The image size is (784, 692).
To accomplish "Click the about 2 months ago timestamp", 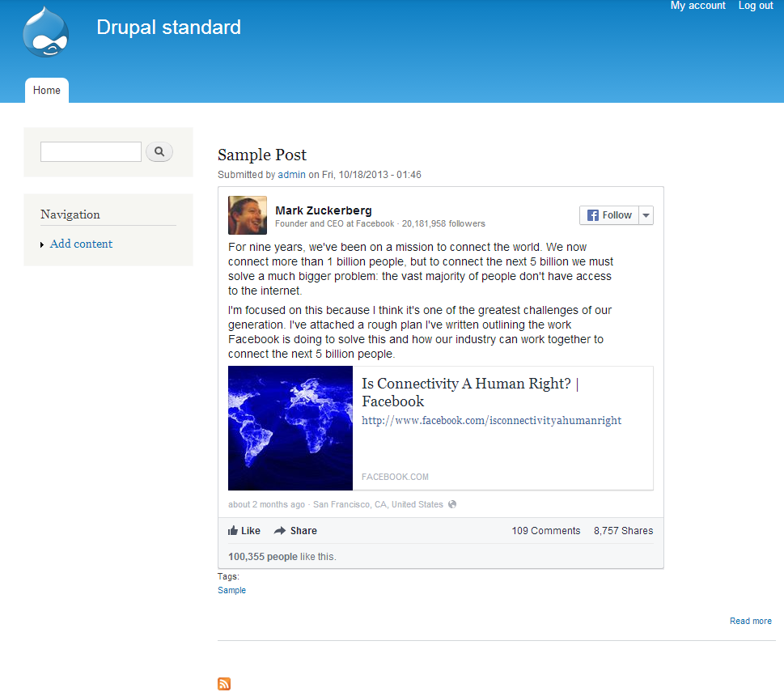I will [x=266, y=504].
